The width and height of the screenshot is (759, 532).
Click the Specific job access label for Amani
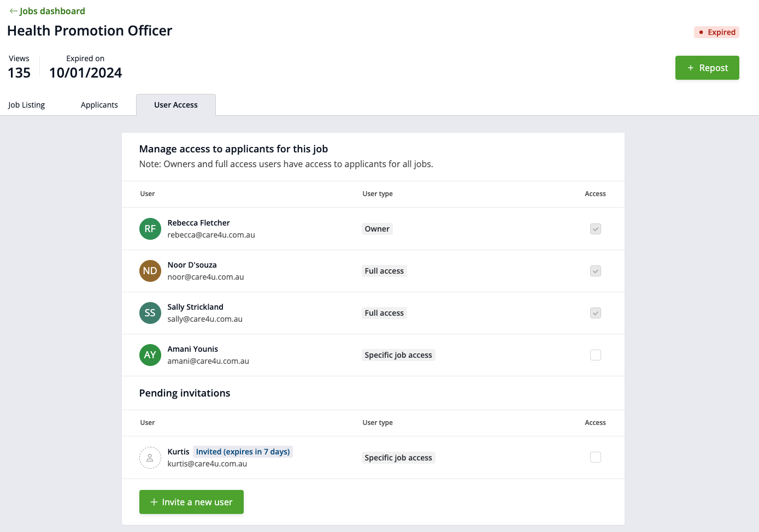point(398,355)
